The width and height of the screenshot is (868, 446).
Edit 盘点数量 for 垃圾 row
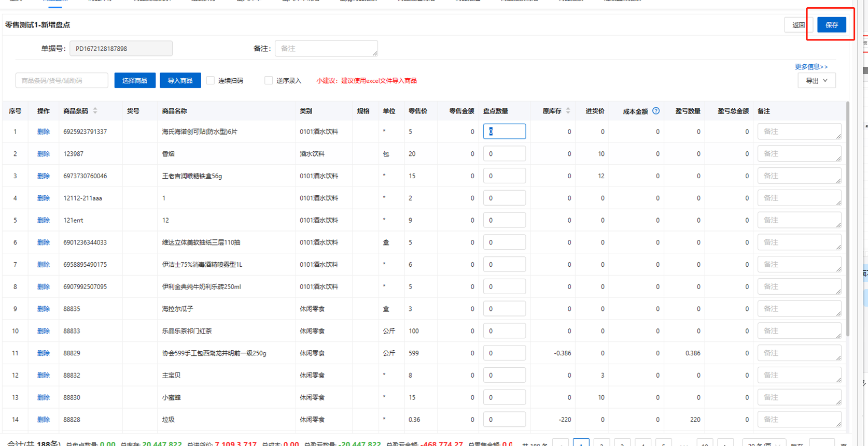(x=505, y=420)
